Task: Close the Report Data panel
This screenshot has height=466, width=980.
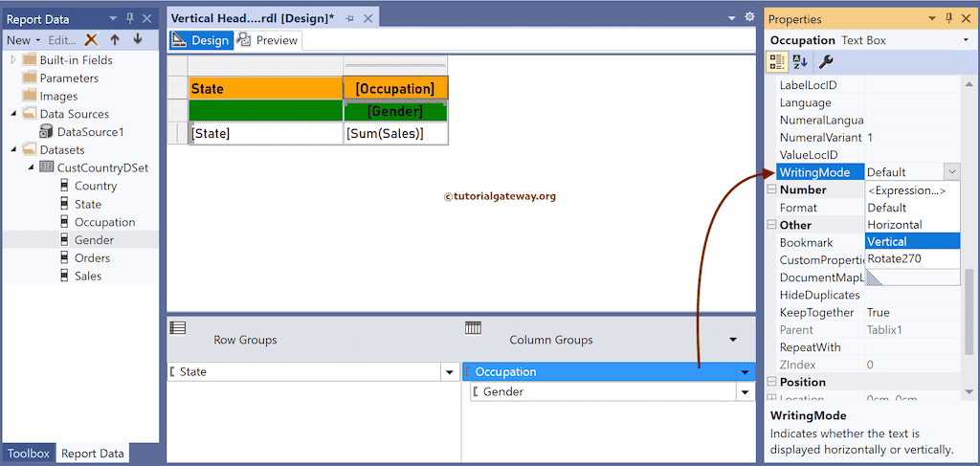Action: point(146,19)
